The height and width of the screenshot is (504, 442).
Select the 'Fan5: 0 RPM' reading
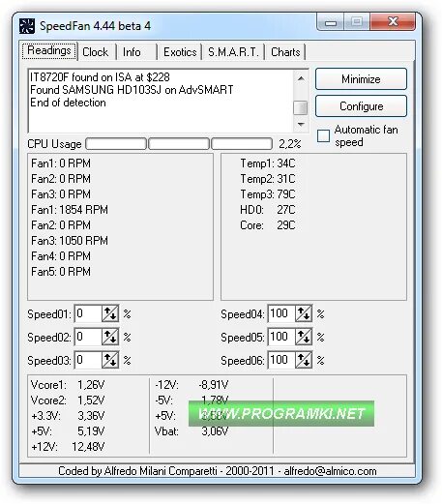pyautogui.click(x=61, y=272)
